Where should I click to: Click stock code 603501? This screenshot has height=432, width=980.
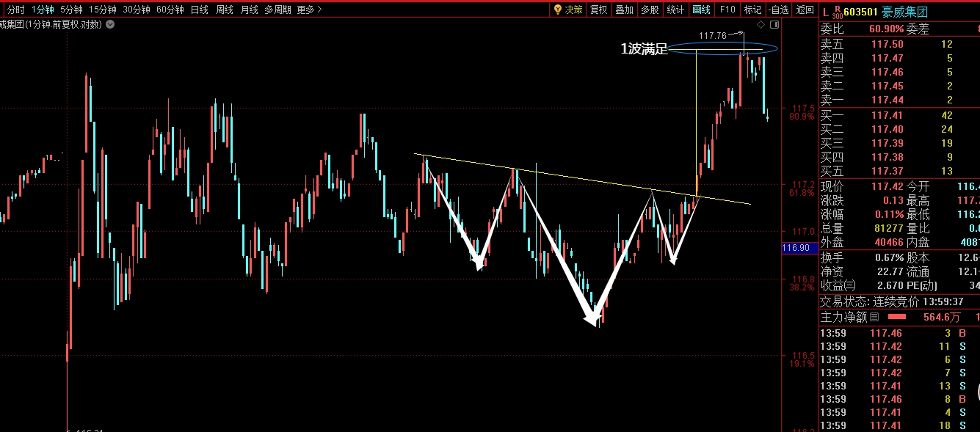pyautogui.click(x=860, y=12)
